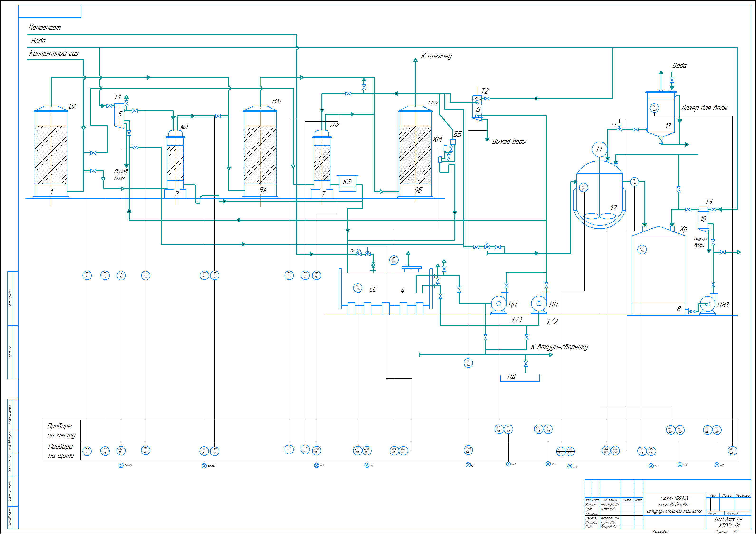Viewport: 756px width, 534px height.
Task: Select the QIRC 16б instrument bubble
Action: (606, 450)
